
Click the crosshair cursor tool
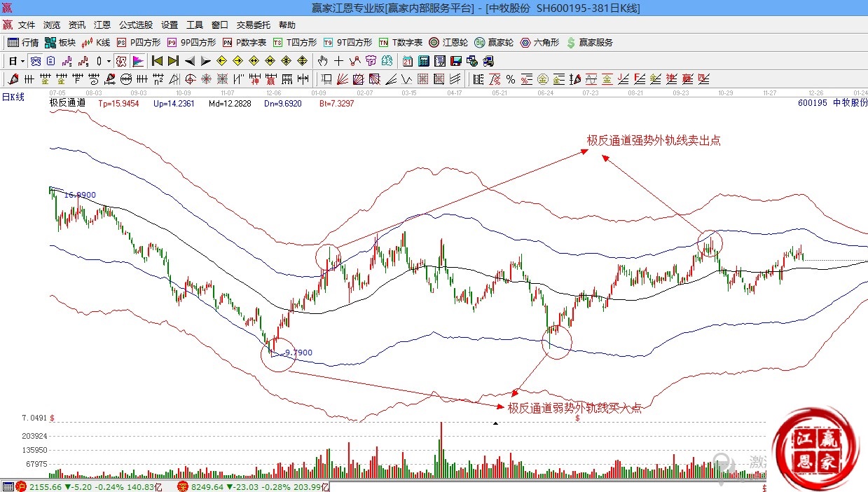point(338,61)
